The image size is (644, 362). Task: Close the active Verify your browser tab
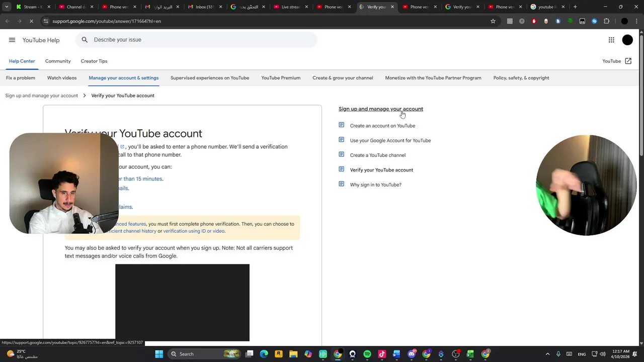(392, 7)
